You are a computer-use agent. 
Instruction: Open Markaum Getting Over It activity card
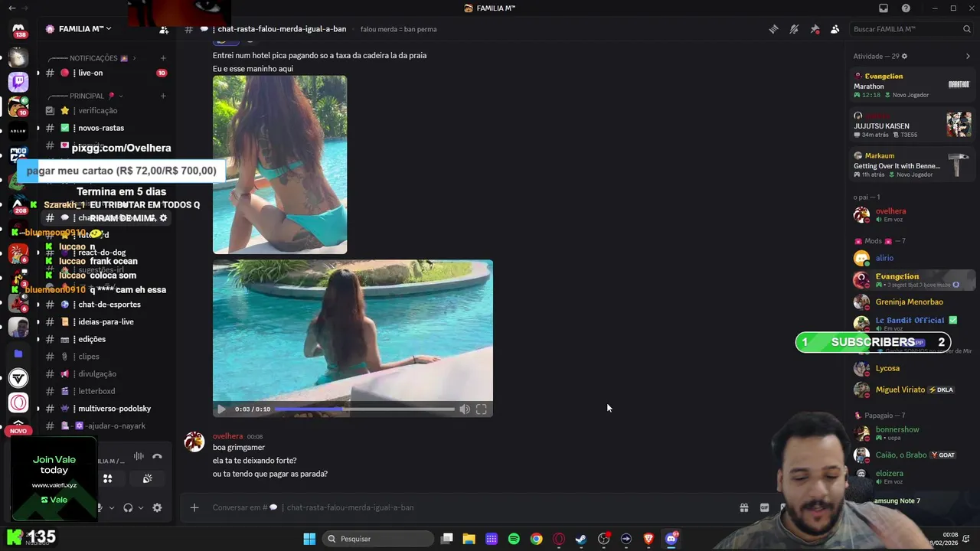(913, 165)
